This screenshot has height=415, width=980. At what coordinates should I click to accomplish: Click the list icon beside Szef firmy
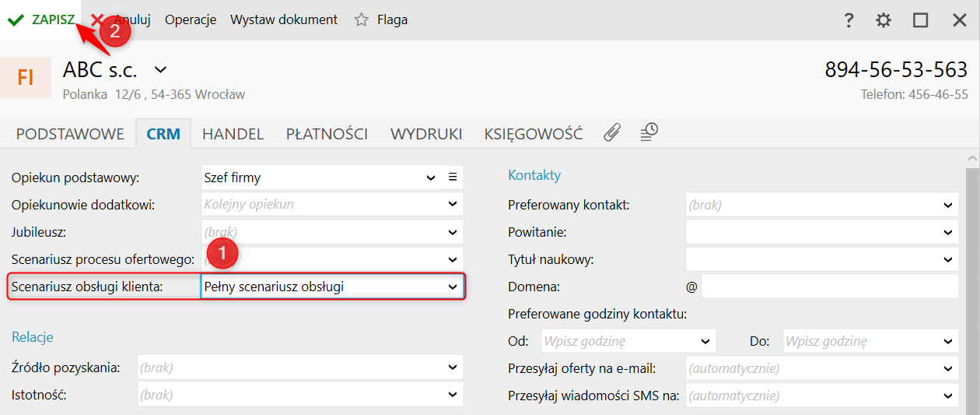453,178
